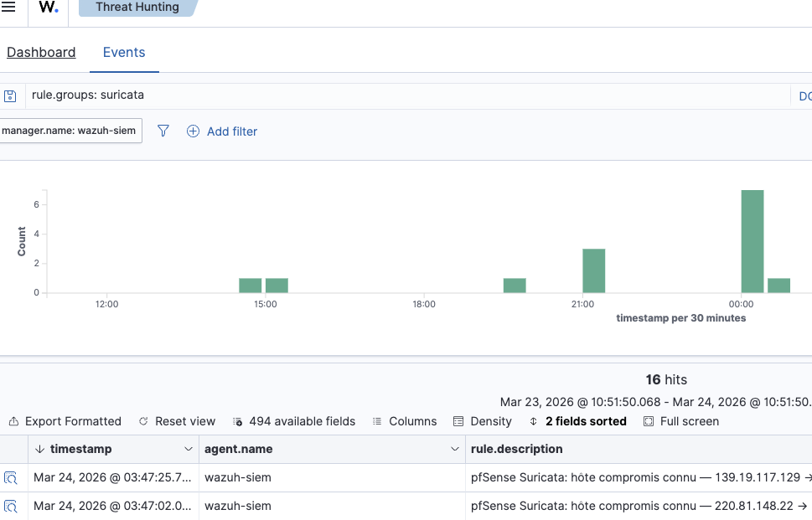Image resolution: width=812 pixels, height=520 pixels.
Task: Inspect document details for the 03:47:02 row
Action: pyautogui.click(x=11, y=506)
